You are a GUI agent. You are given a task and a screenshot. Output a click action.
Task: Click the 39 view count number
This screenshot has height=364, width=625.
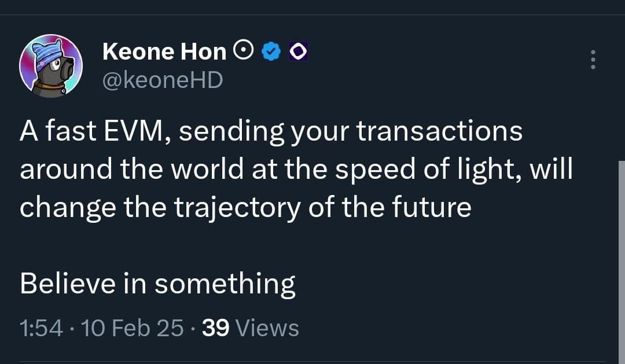(216, 328)
